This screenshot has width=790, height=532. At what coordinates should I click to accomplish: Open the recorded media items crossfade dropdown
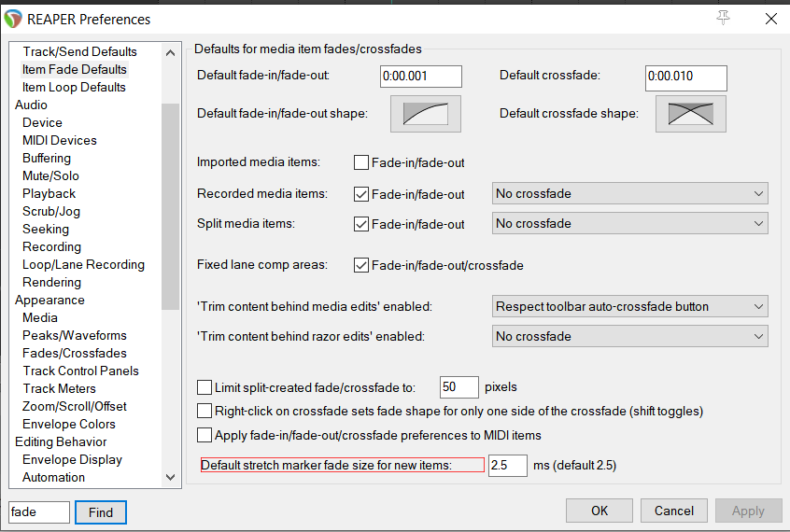[x=629, y=193]
